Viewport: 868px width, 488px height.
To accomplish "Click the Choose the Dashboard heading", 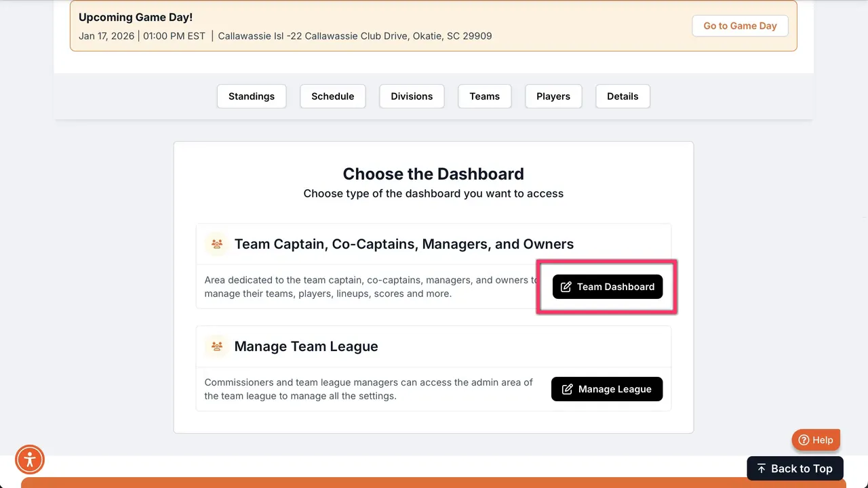I will click(433, 174).
